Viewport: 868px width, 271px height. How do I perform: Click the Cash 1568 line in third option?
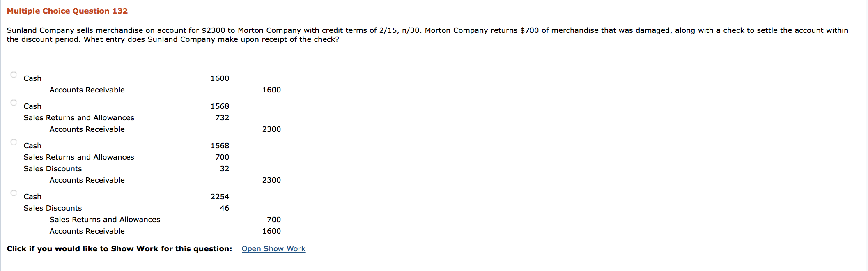[123, 145]
